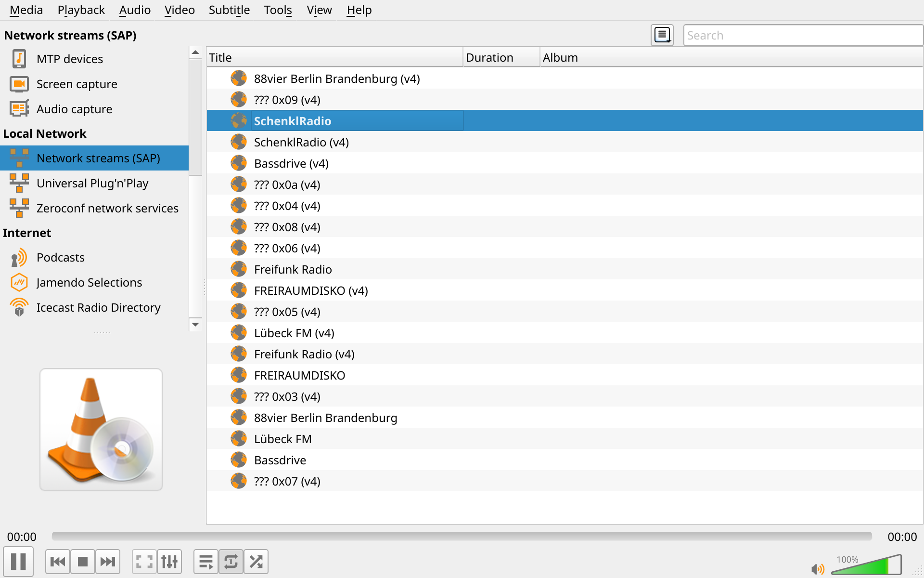Select the ??? 0x05 (v4) stream
Image resolution: width=924 pixels, height=578 pixels.
565,311
